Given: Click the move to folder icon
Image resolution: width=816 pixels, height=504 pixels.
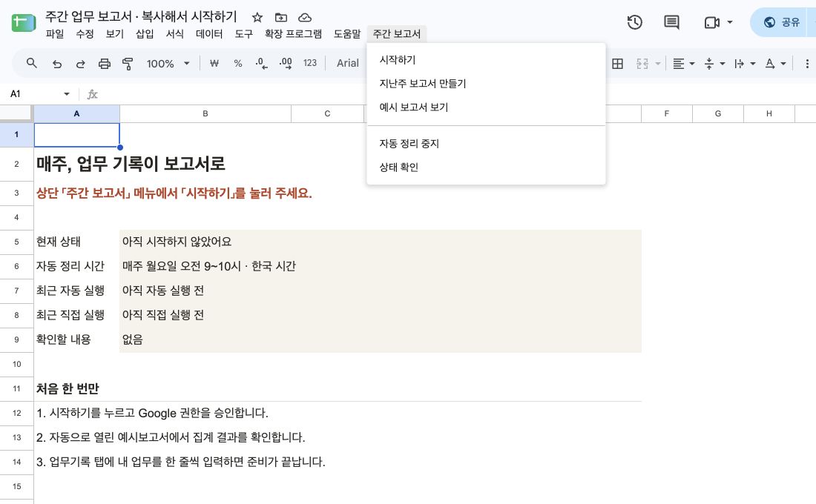Looking at the screenshot, I should click(281, 17).
